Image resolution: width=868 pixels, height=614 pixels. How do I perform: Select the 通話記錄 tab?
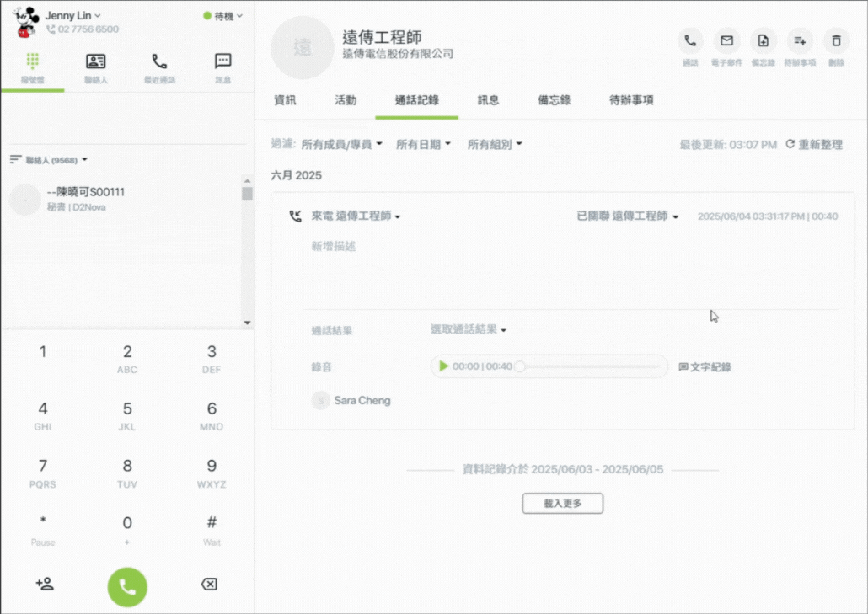[417, 100]
